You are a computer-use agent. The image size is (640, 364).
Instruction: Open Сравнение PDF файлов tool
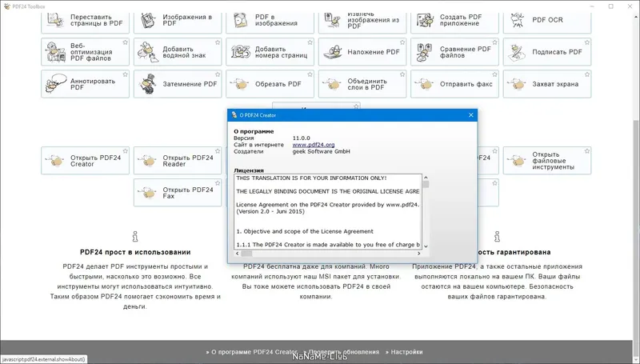coord(454,52)
